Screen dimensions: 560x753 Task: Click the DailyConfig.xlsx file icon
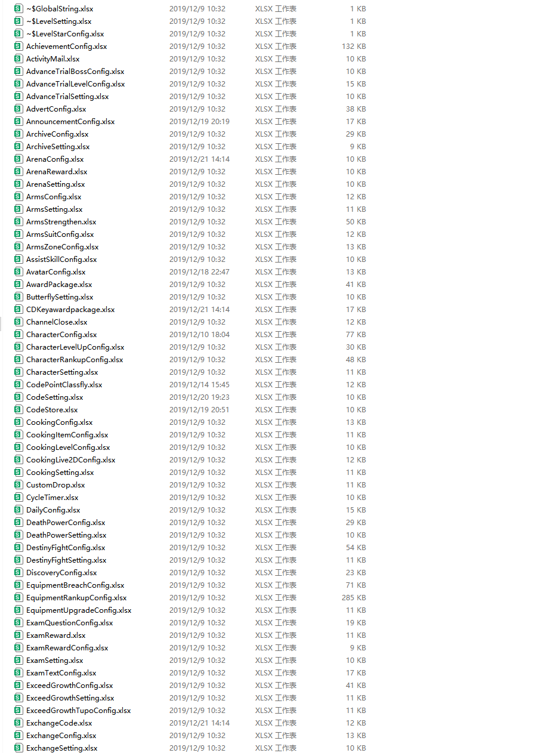click(18, 510)
